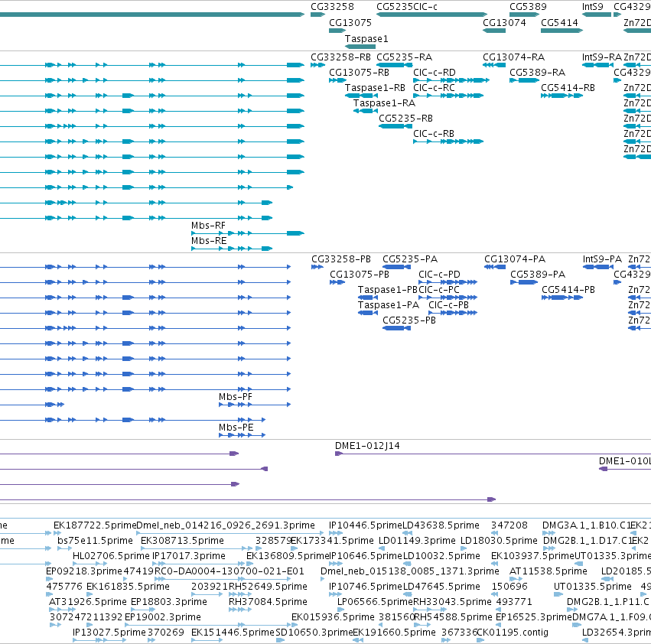
Task: Select the Taspase1 gene glyph in gene track
Action: [360, 47]
